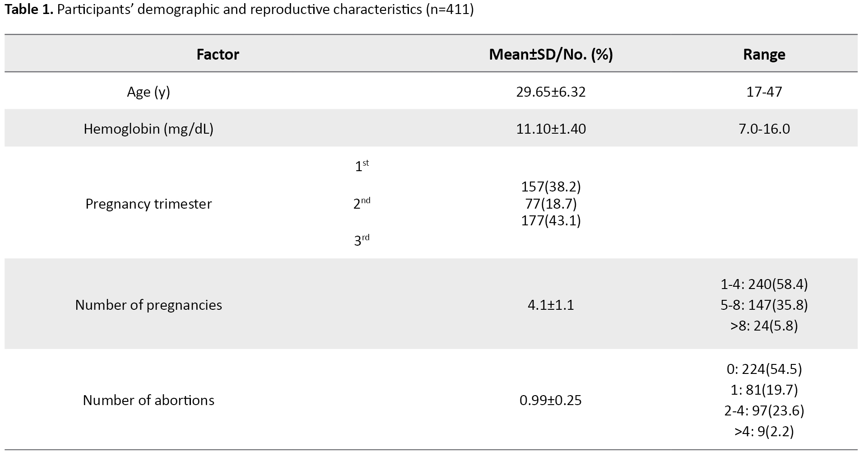This screenshot has width=868, height=457.
Task: Click the Factor column header
Action: click(x=218, y=55)
